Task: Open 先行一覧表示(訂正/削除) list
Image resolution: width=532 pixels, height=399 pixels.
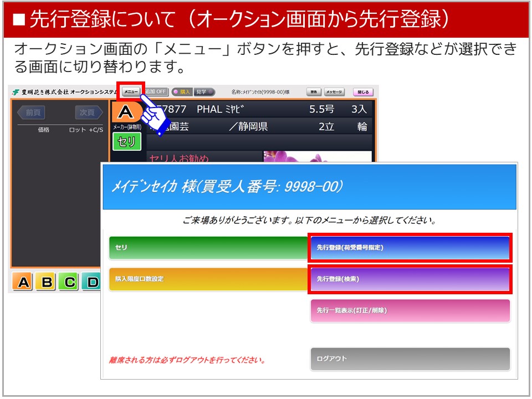Action: point(410,310)
